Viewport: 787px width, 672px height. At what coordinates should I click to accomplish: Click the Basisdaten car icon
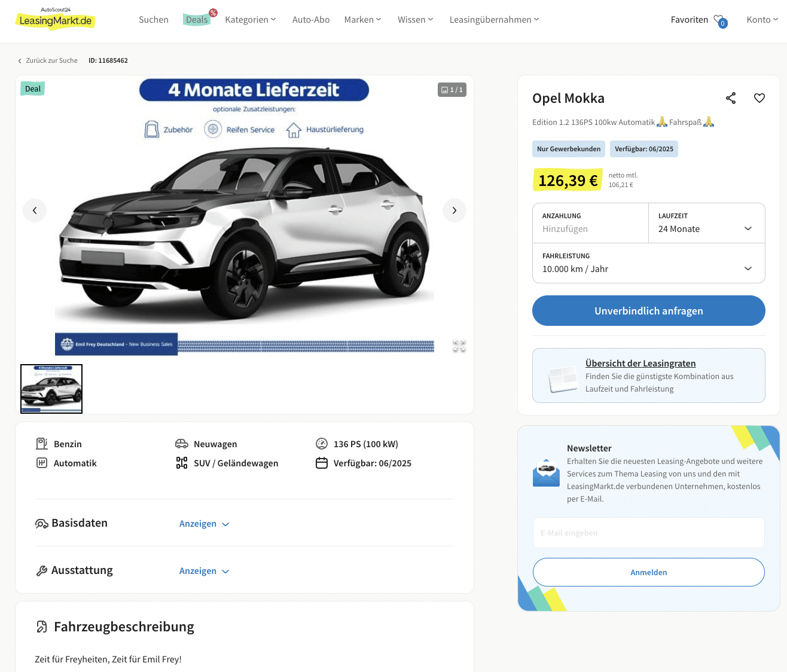42,524
